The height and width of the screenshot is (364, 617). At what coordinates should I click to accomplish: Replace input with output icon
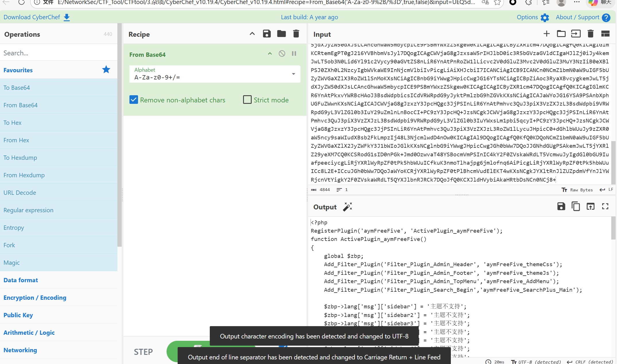point(590,206)
